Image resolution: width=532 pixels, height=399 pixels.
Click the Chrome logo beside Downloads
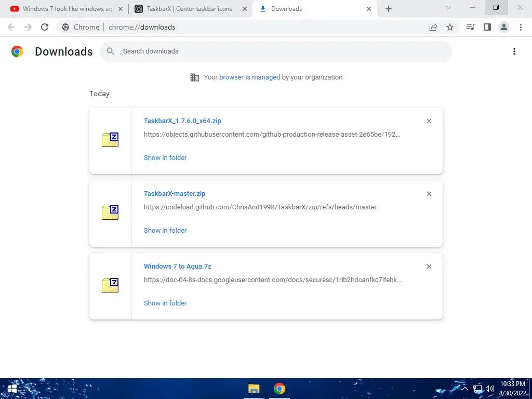click(17, 51)
